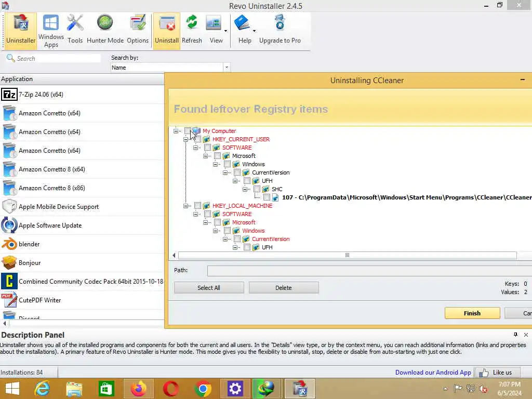The height and width of the screenshot is (399, 532).
Task: Check the HKEY_CURRENT_USER checkbox
Action: 197,139
